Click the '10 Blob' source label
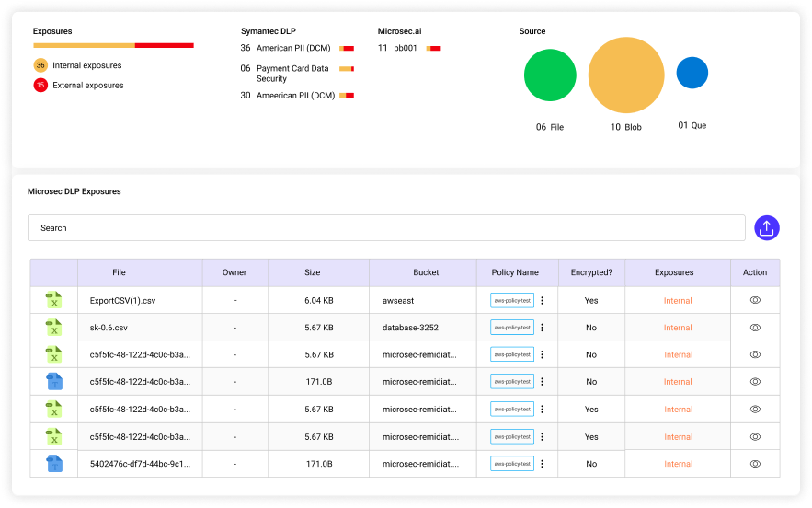812x508 pixels. [626, 127]
